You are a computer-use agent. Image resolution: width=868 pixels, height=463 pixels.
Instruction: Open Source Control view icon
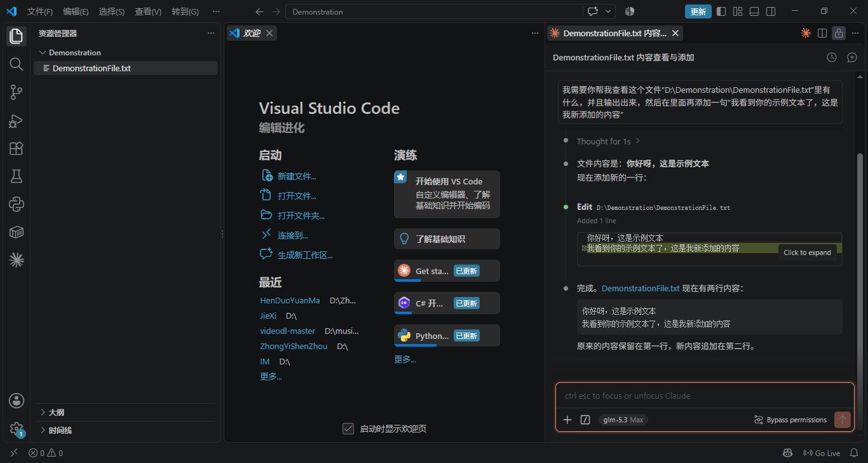point(17,92)
